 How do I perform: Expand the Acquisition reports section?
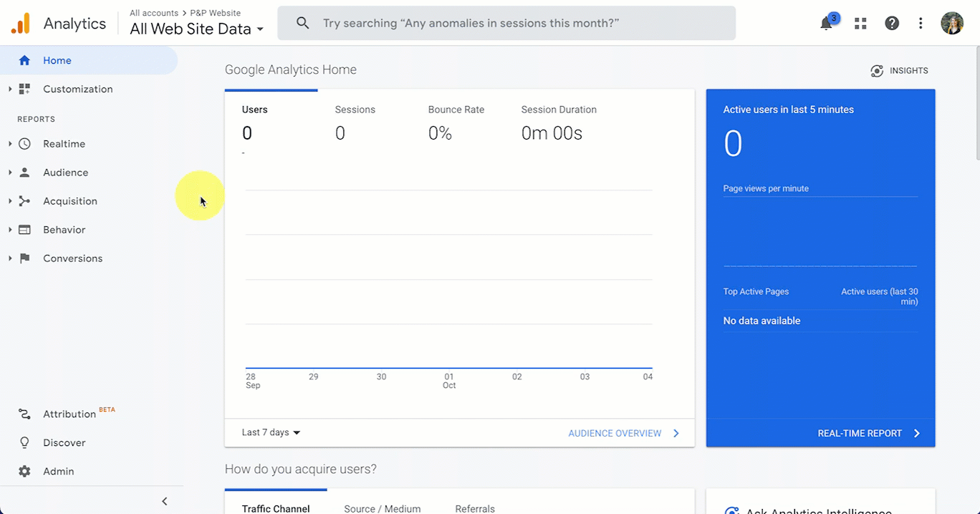pos(69,201)
